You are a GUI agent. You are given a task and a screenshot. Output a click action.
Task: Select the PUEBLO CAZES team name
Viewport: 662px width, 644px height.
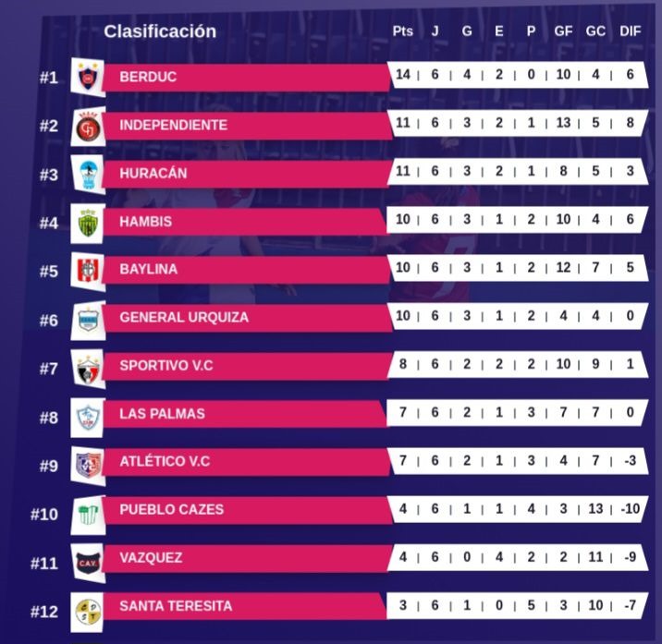(x=171, y=510)
